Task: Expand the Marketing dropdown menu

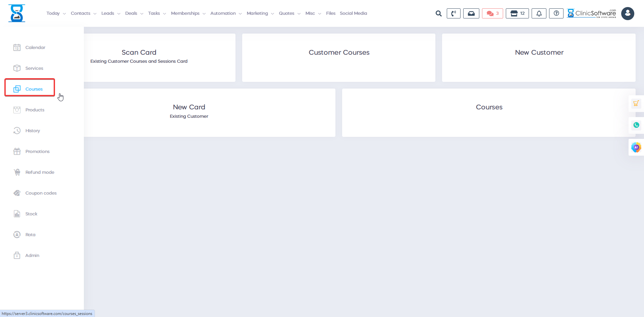Action: click(x=260, y=13)
